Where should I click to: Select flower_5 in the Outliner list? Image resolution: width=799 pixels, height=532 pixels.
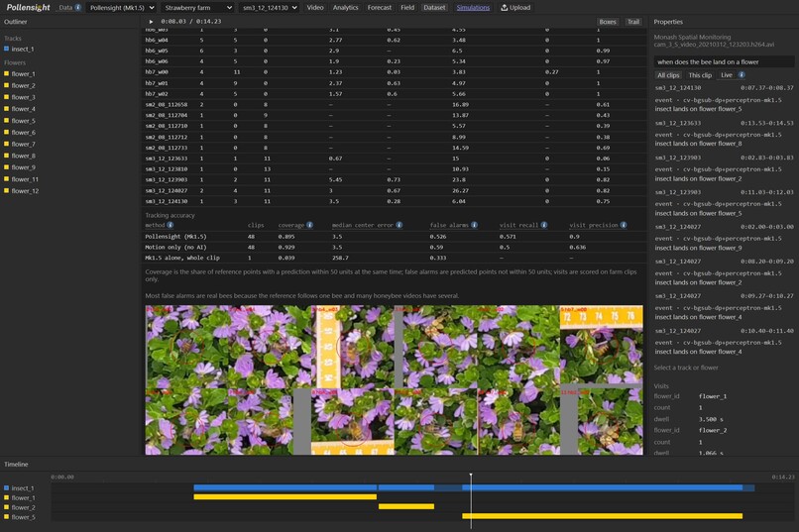(x=23, y=121)
